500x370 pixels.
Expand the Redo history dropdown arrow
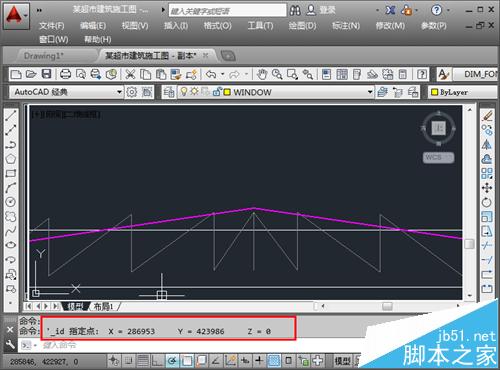click(x=246, y=74)
